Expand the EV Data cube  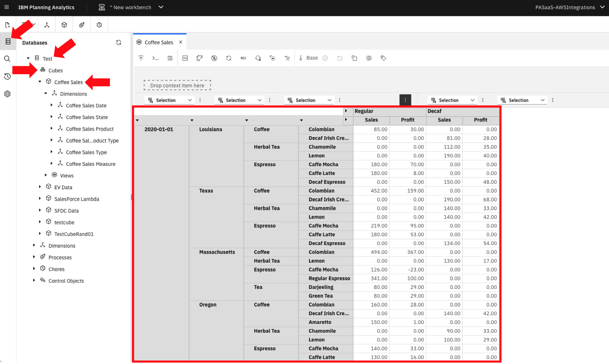click(x=40, y=187)
